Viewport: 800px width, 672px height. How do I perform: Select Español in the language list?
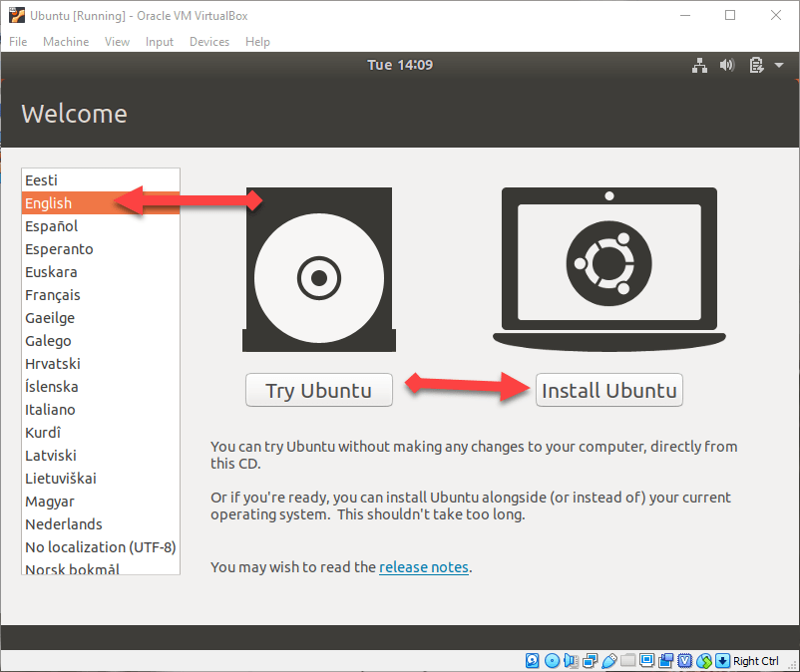(x=52, y=226)
